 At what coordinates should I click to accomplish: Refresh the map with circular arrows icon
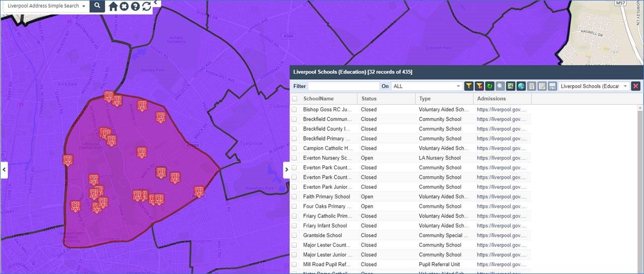click(x=147, y=6)
